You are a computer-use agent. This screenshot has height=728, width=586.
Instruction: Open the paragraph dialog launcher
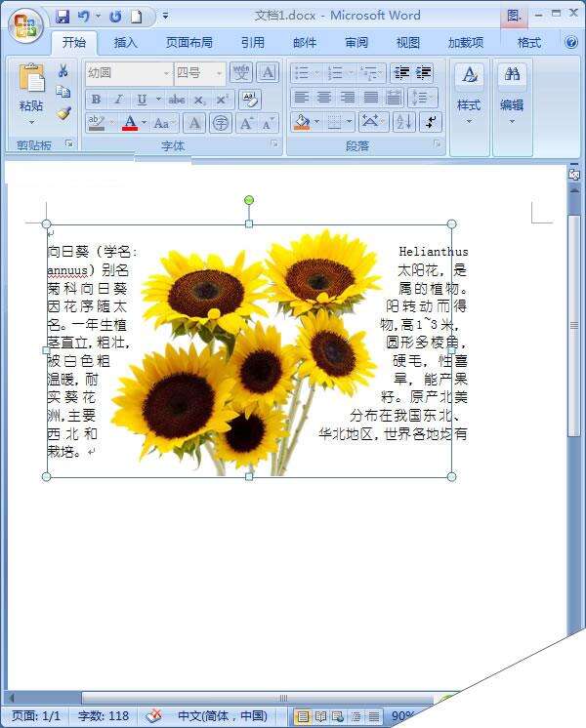tap(438, 143)
